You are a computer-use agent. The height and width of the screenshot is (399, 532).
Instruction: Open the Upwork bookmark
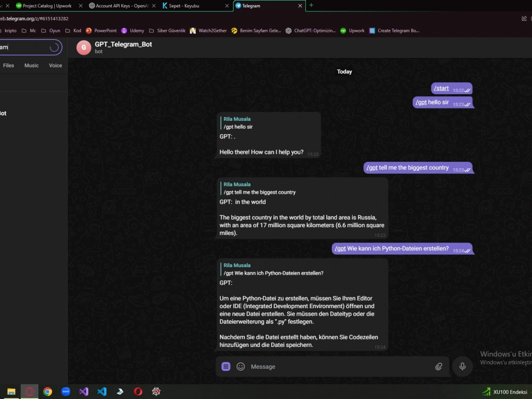(352, 31)
